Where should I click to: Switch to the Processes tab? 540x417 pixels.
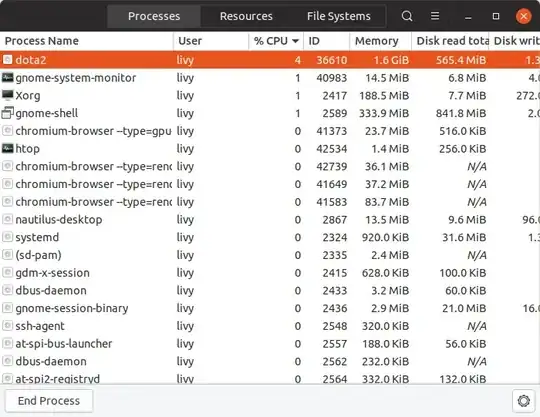[154, 16]
